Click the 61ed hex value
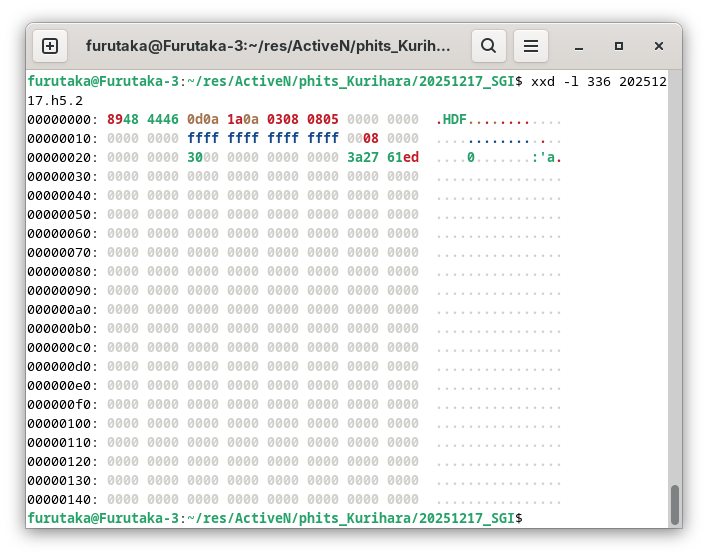 403,157
